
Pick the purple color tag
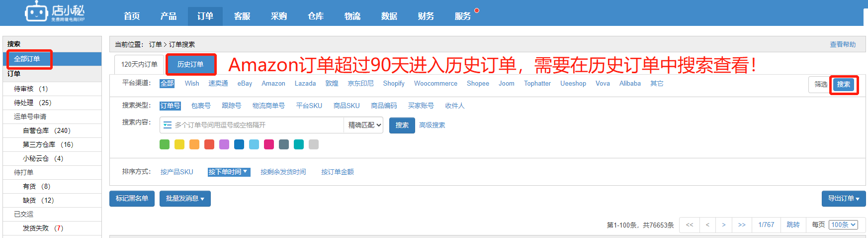click(224, 144)
